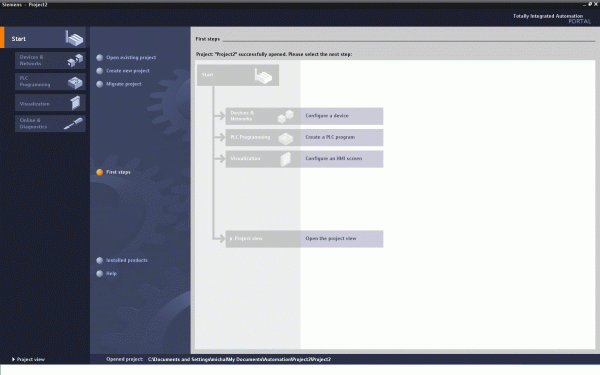Open the Visualization panel icon in sidebar
Screen dimensions: 600x375
76,103
